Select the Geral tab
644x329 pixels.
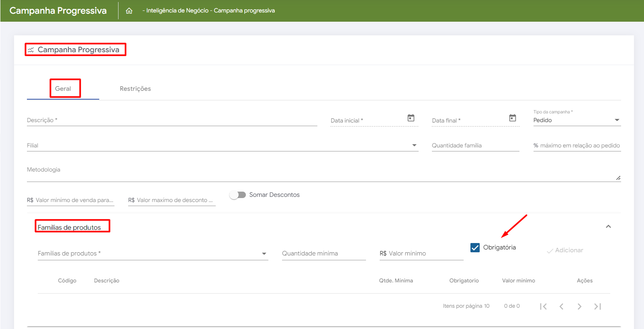point(63,89)
